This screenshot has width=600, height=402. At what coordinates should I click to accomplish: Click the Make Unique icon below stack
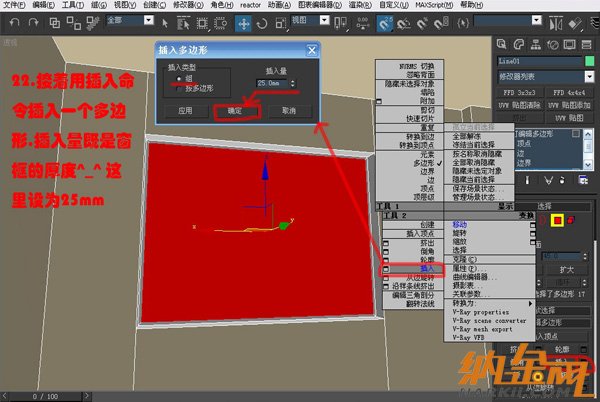[x=549, y=180]
